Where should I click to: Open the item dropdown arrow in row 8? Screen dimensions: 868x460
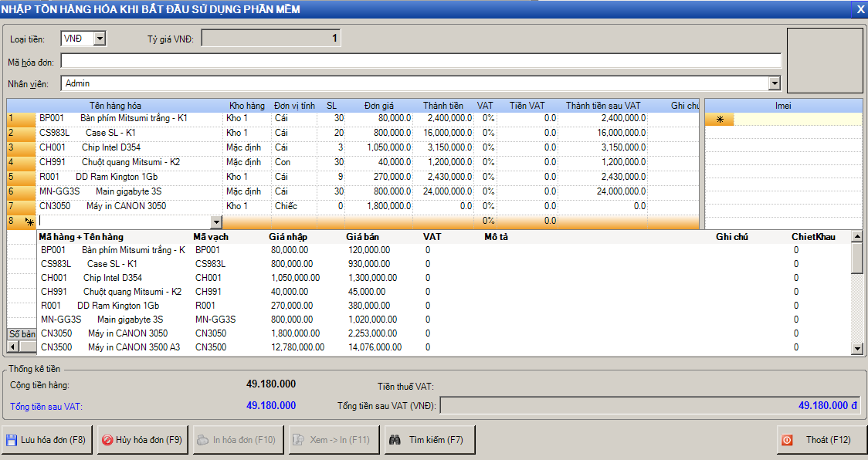pyautogui.click(x=216, y=222)
